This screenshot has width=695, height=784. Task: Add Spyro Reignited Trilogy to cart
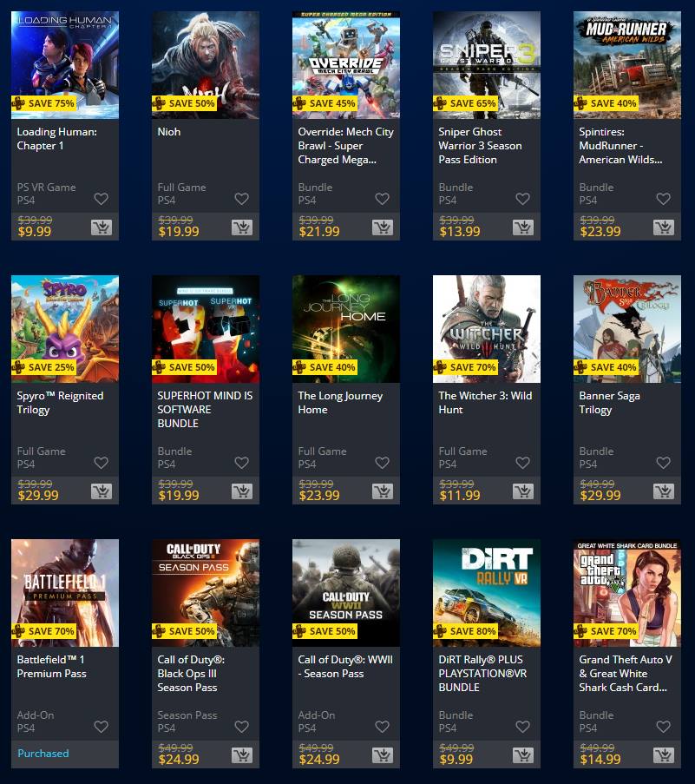point(102,491)
